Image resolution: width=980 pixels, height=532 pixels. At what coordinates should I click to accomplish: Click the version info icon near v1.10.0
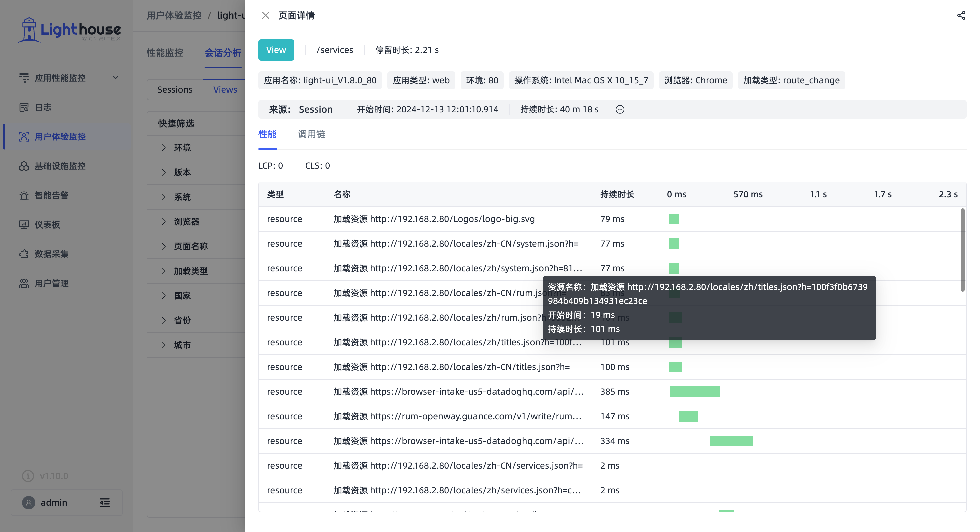[28, 476]
